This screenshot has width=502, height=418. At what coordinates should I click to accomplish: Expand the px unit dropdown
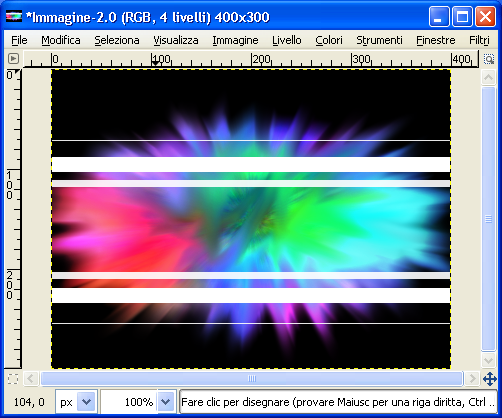click(86, 402)
